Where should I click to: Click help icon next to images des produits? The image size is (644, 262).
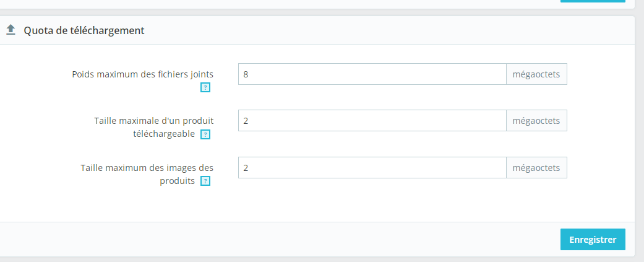[x=205, y=181]
